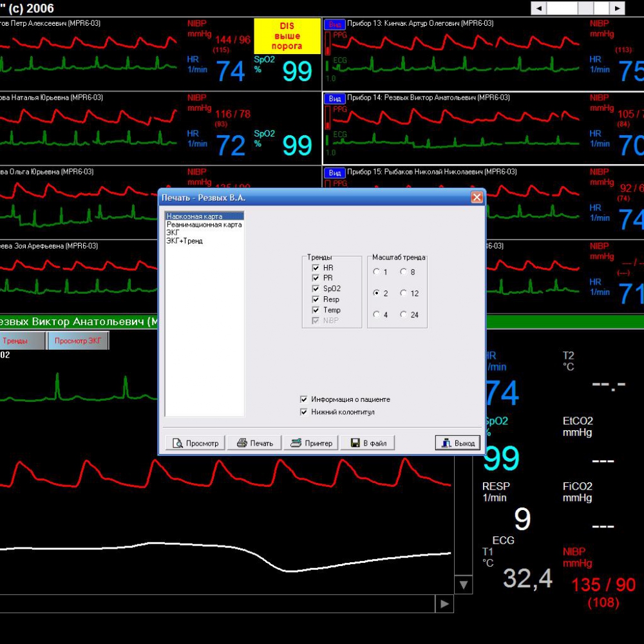
Task: Click the Вид button for Прибор 14
Action: point(334,99)
